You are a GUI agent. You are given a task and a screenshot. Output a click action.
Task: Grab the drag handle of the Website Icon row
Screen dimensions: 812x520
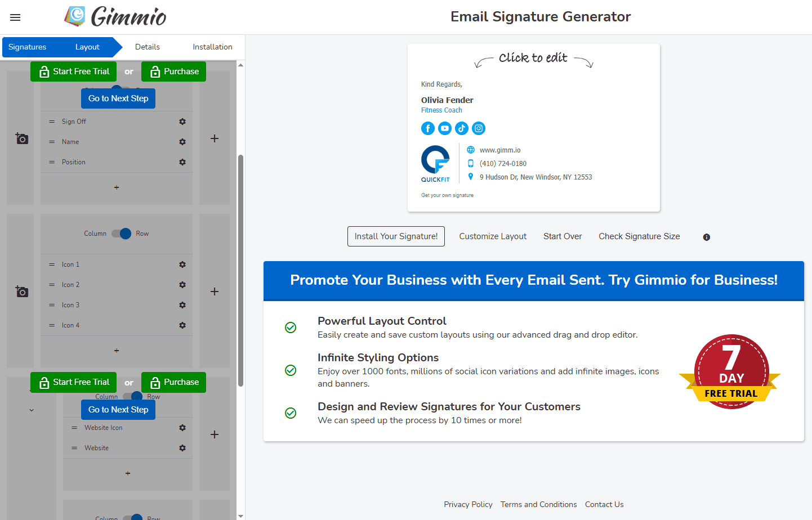pos(74,428)
